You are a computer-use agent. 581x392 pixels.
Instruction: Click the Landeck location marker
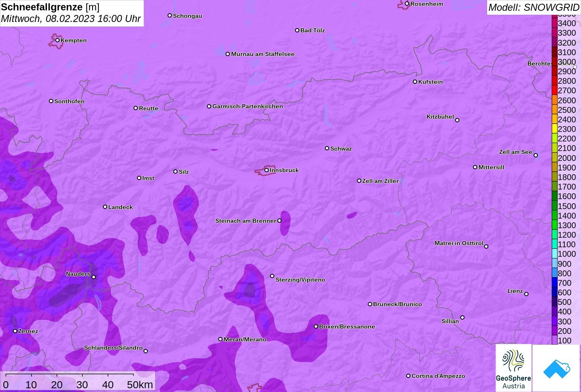105,207
